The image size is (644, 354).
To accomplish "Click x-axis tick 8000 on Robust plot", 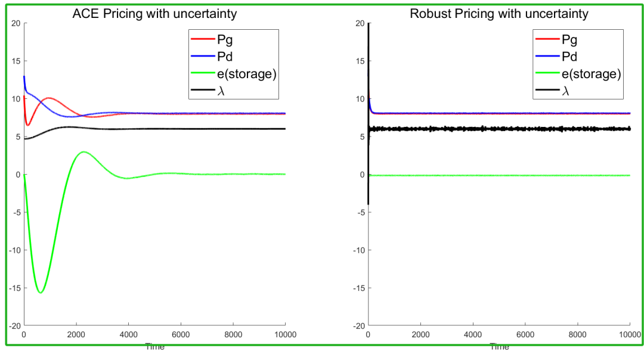I will point(577,335).
